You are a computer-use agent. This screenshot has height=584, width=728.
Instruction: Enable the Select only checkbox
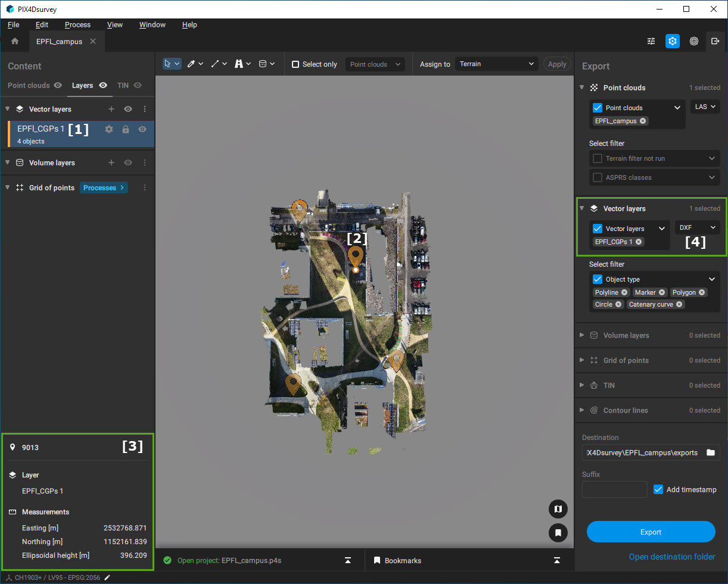295,64
